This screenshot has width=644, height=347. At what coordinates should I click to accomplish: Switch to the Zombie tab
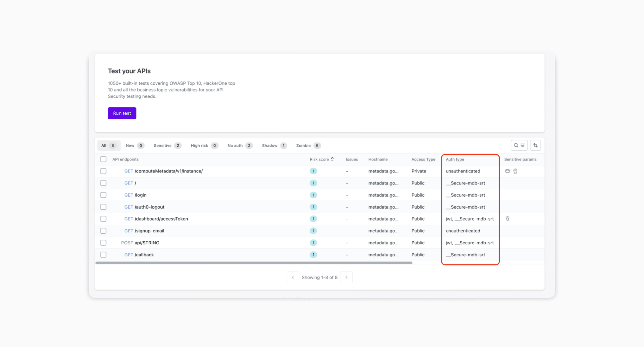point(308,146)
